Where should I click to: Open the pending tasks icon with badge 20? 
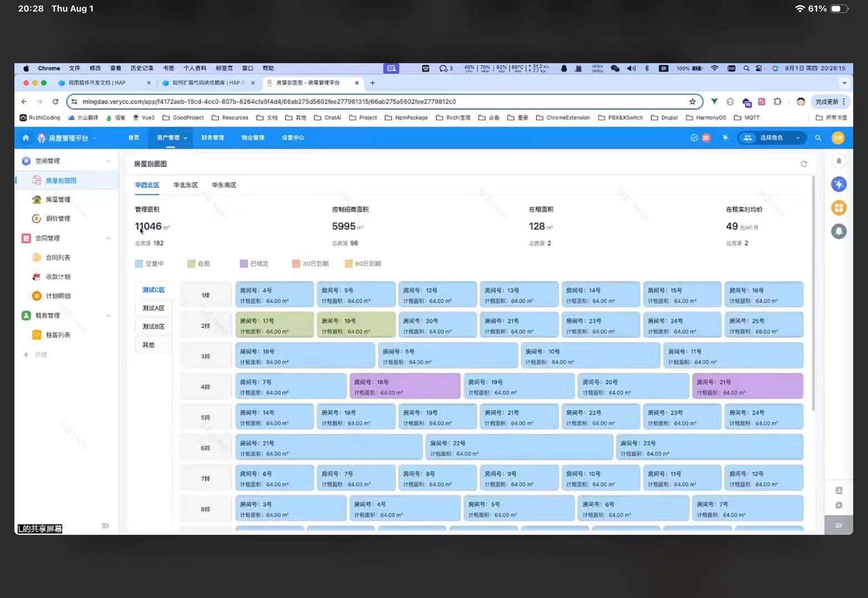point(700,138)
